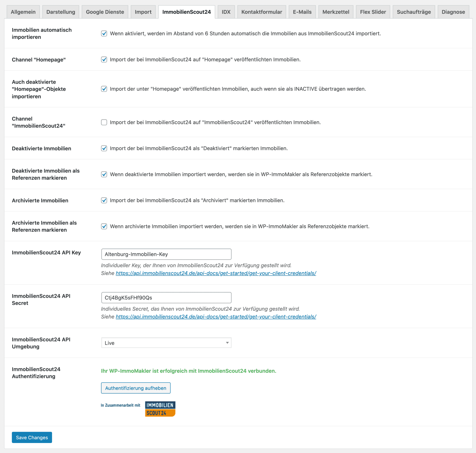Open the Diagnose tab
The height and width of the screenshot is (453, 476).
[x=453, y=12]
